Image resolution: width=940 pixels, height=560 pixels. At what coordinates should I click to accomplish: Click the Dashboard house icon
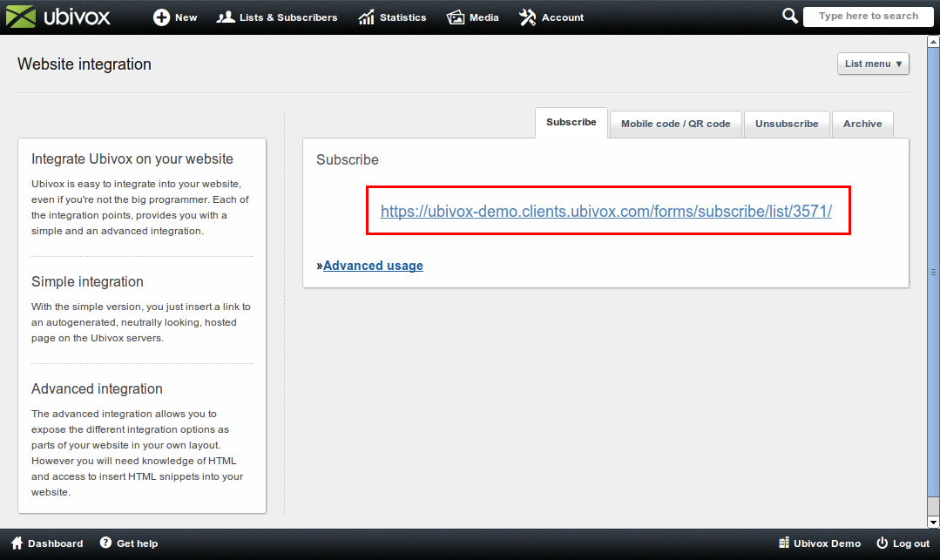coord(17,543)
